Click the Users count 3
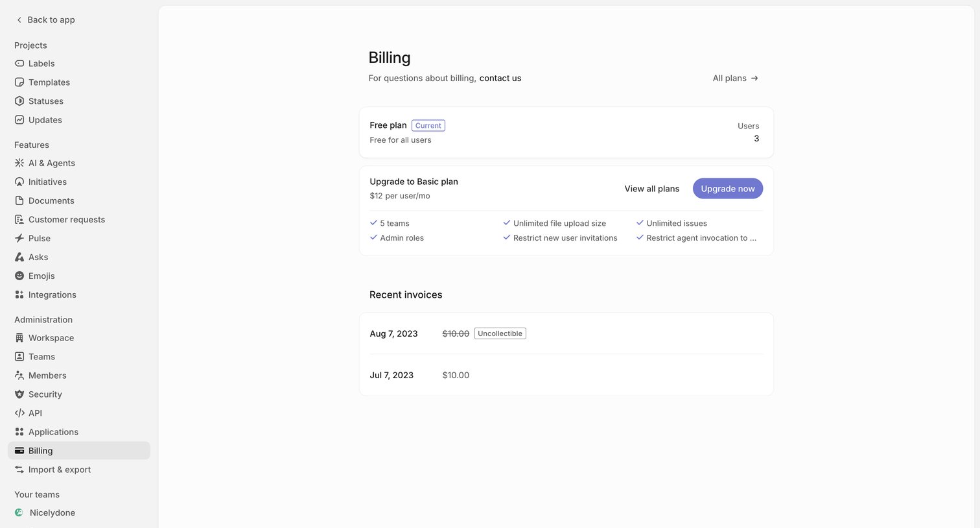This screenshot has width=980, height=528. (x=756, y=139)
